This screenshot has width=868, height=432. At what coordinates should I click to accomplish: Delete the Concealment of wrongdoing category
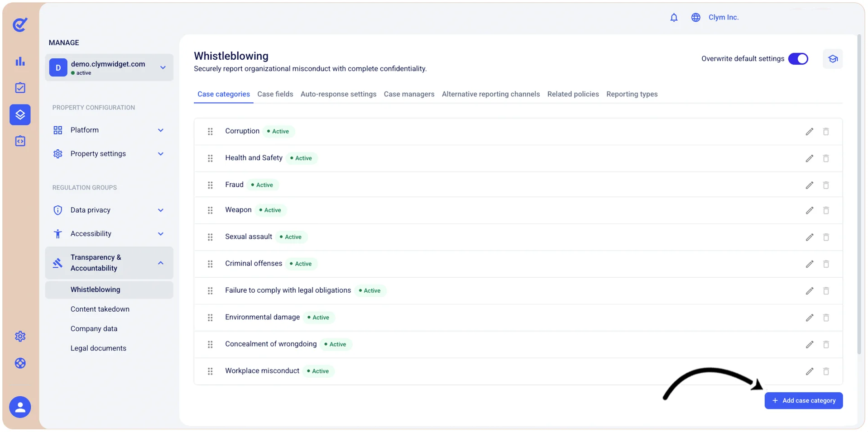click(x=826, y=345)
